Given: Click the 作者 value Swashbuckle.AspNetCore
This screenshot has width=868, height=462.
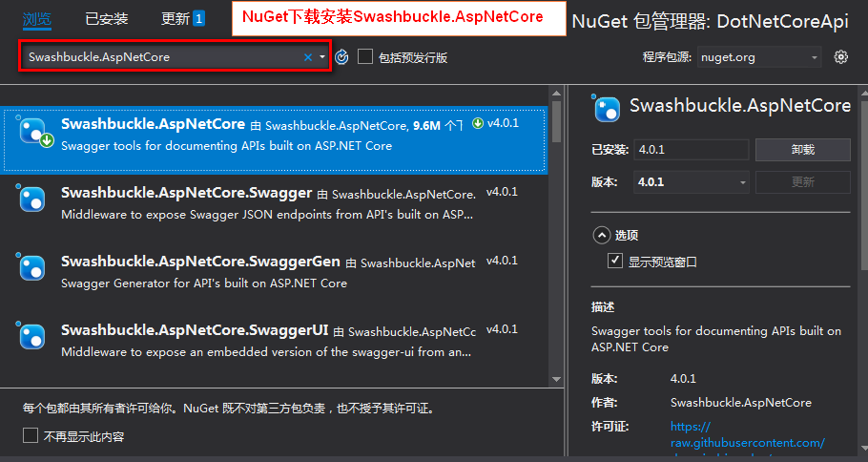Looking at the screenshot, I should pos(741,403).
